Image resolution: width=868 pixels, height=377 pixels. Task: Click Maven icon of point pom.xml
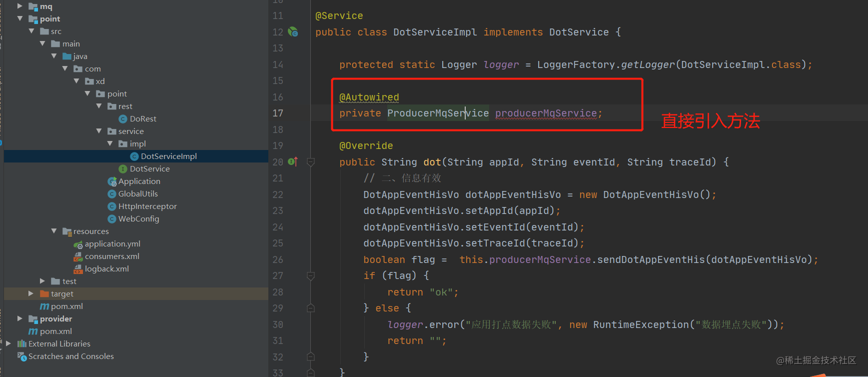(x=44, y=306)
